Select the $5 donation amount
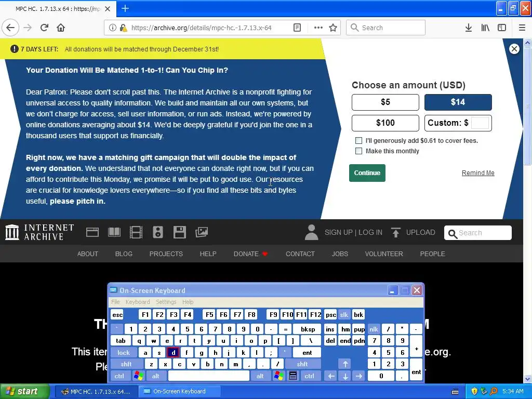Screen dimensions: 532x399 [x=385, y=102]
